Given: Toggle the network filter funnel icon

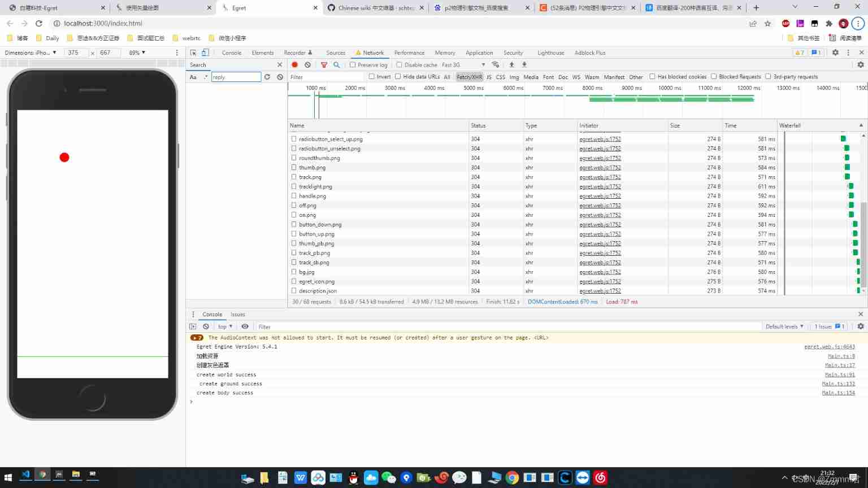Looking at the screenshot, I should [324, 65].
